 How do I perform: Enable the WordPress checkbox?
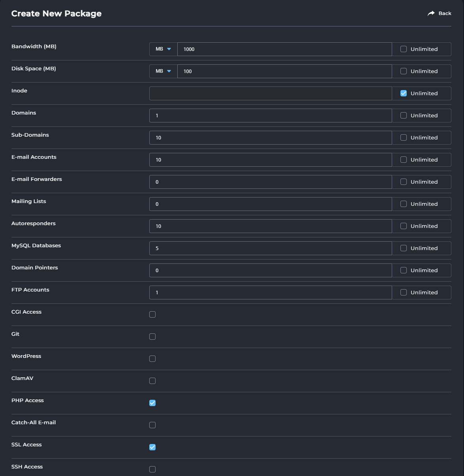152,359
